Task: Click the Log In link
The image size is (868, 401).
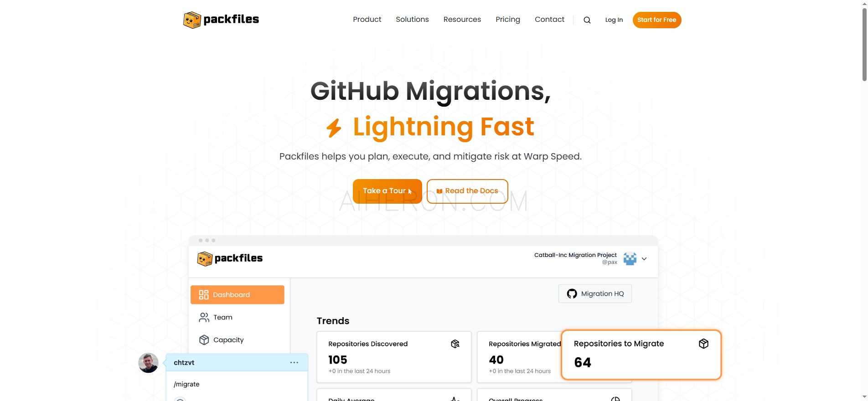Action: point(614,20)
